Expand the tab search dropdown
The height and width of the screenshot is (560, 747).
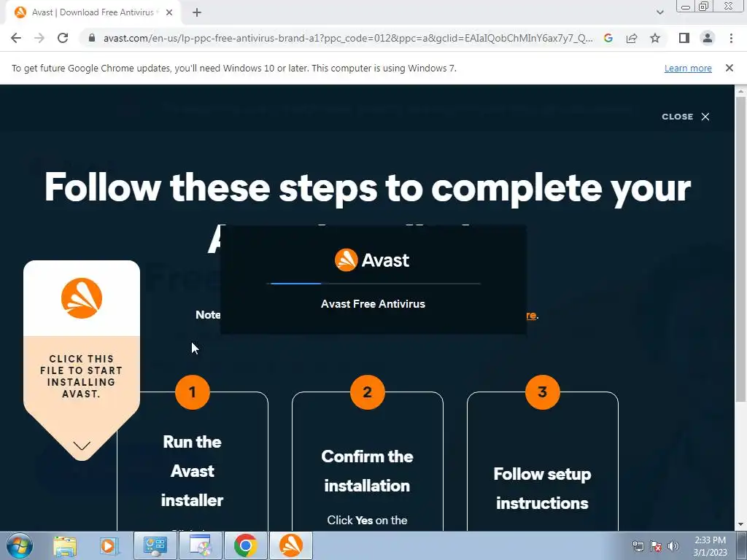coord(659,12)
